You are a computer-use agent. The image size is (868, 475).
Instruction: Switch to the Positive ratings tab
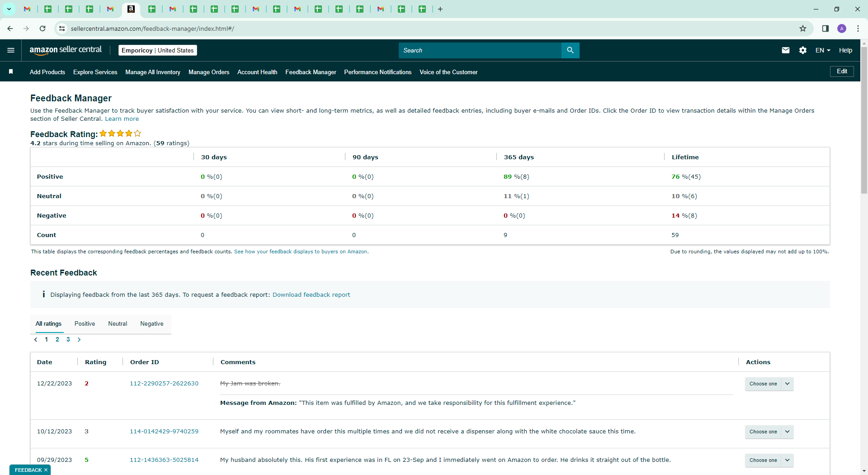85,323
